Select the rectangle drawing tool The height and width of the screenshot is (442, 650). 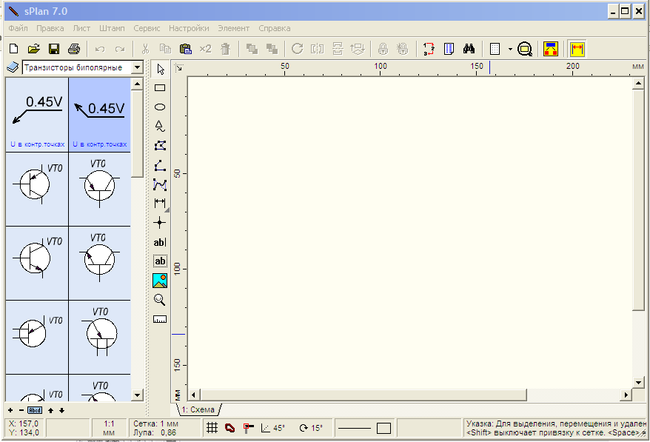(x=160, y=88)
